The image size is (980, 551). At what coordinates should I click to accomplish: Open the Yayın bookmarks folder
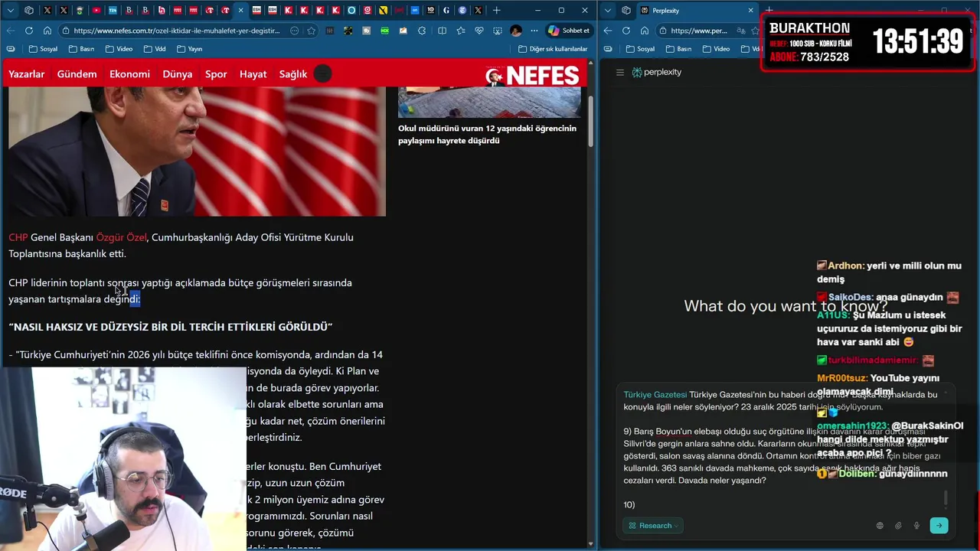click(x=189, y=49)
